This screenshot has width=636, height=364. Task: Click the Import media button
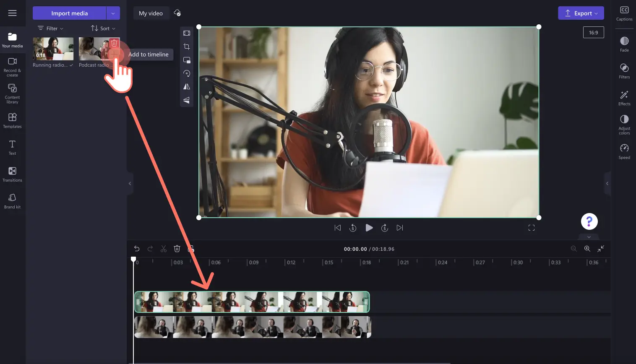70,13
